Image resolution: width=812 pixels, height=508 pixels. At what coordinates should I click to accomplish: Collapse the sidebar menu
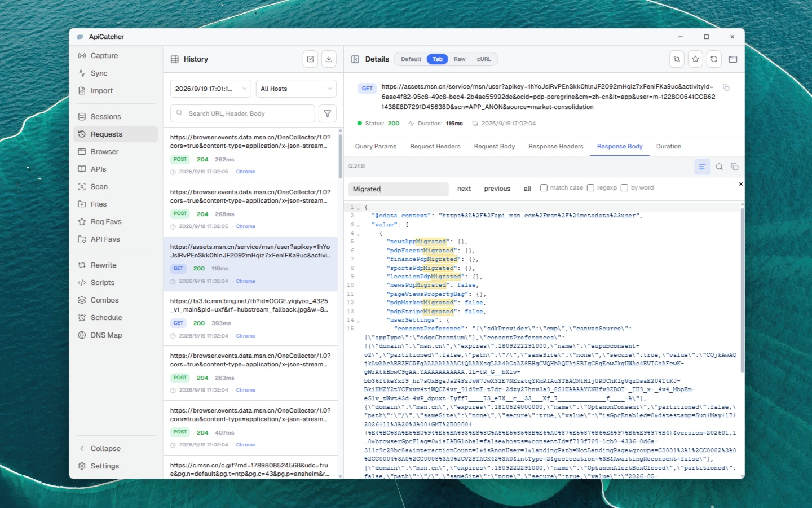click(116, 449)
